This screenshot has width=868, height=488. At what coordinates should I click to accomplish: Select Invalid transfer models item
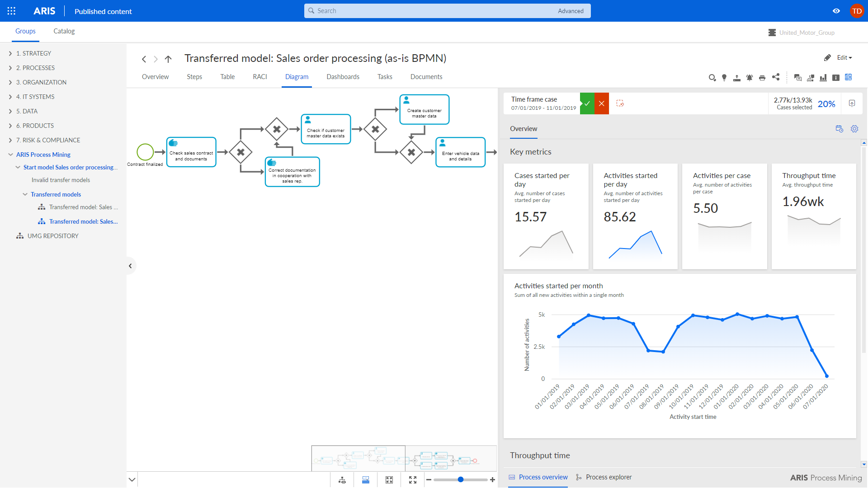[61, 180]
